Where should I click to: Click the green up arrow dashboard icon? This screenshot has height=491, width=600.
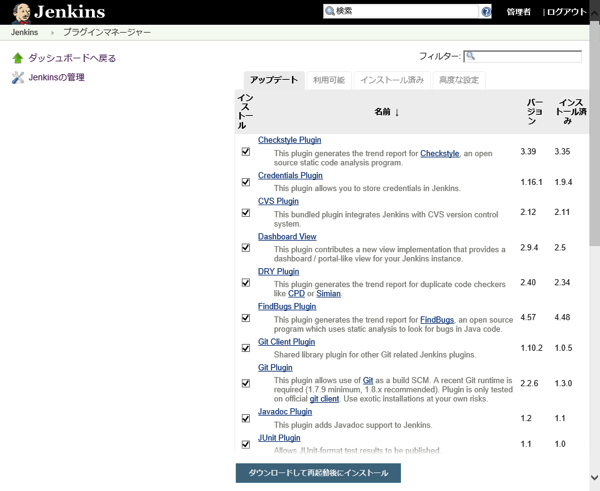pos(18,58)
